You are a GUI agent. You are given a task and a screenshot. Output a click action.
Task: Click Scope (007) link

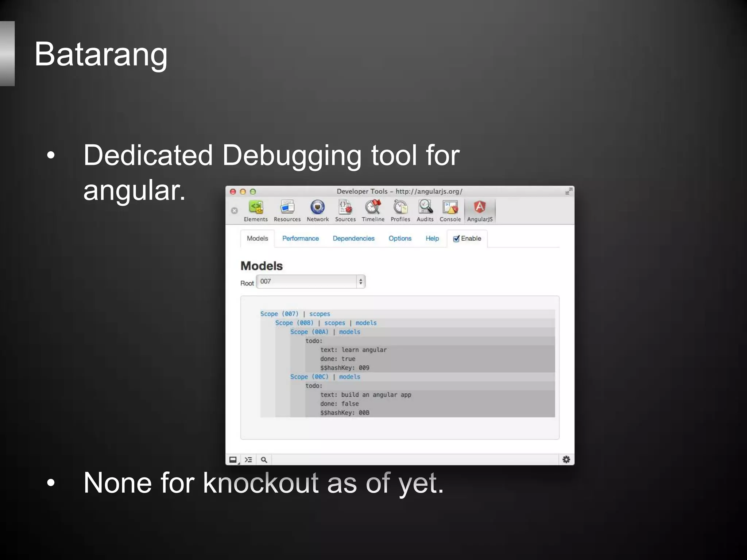[279, 314]
